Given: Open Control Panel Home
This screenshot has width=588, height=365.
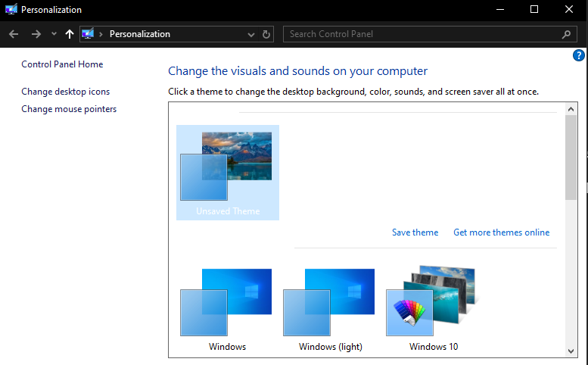Looking at the screenshot, I should pos(62,64).
